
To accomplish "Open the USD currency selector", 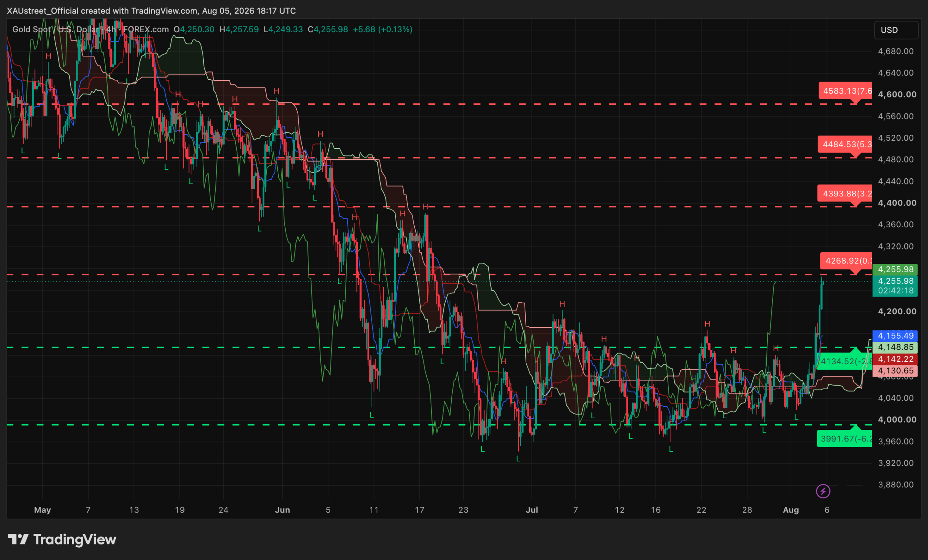I will pos(896,30).
